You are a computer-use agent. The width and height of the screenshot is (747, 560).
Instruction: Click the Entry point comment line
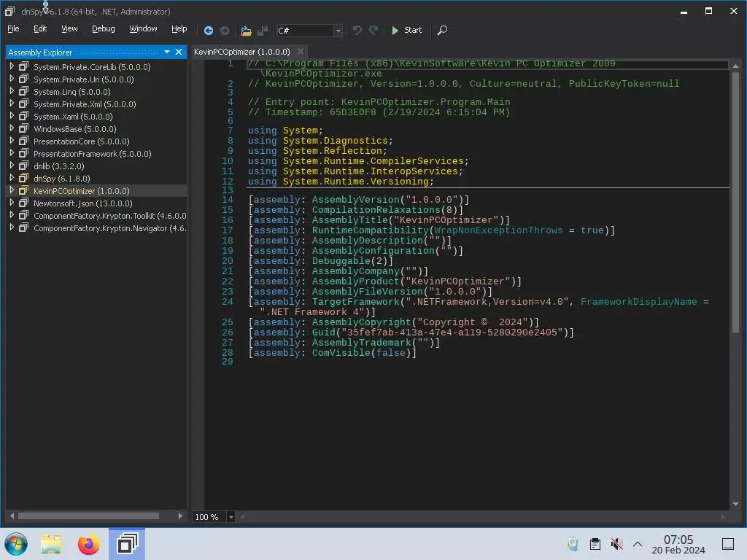pos(379,102)
